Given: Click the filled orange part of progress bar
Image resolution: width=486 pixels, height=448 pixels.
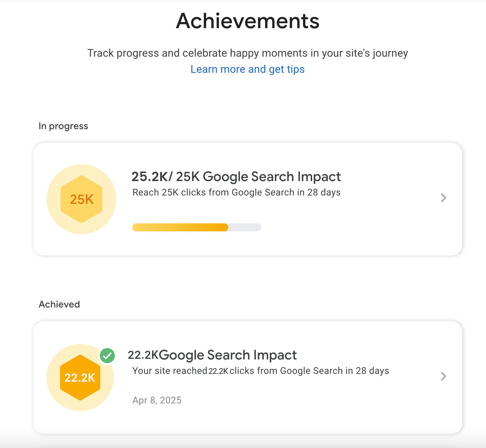Looking at the screenshot, I should point(180,227).
